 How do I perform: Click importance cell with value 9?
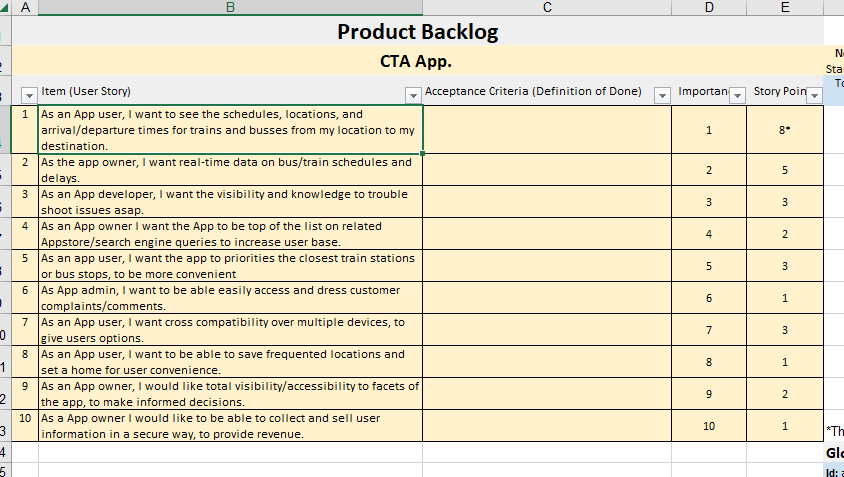click(x=709, y=394)
